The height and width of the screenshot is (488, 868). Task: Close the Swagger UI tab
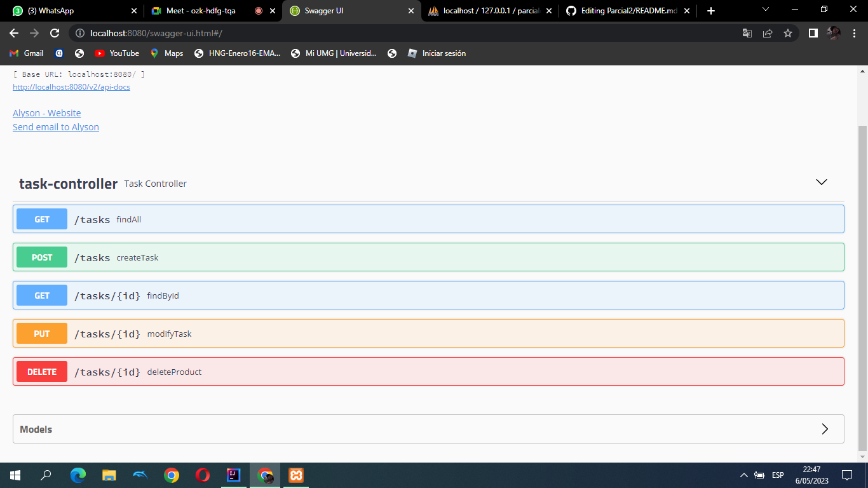coord(410,11)
